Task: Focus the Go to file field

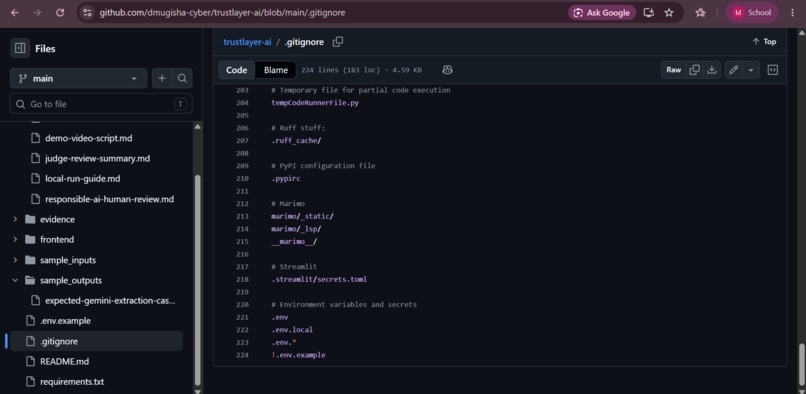Action: click(x=101, y=104)
